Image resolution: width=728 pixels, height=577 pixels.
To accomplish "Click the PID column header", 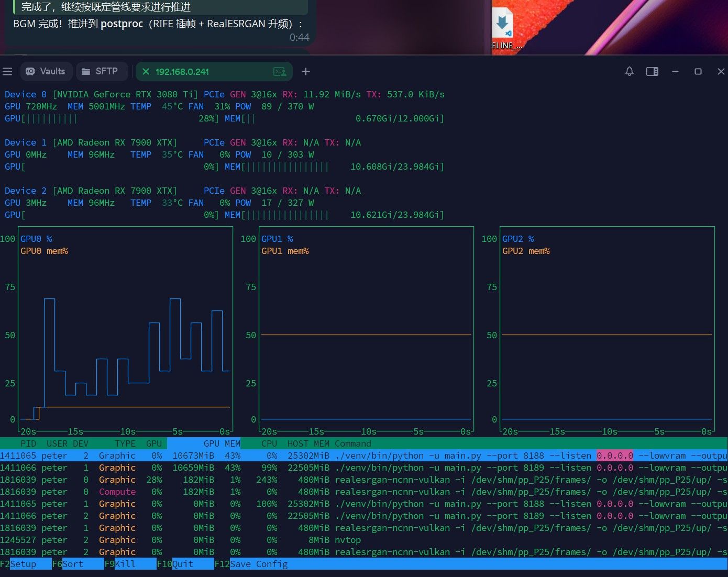I will point(28,443).
